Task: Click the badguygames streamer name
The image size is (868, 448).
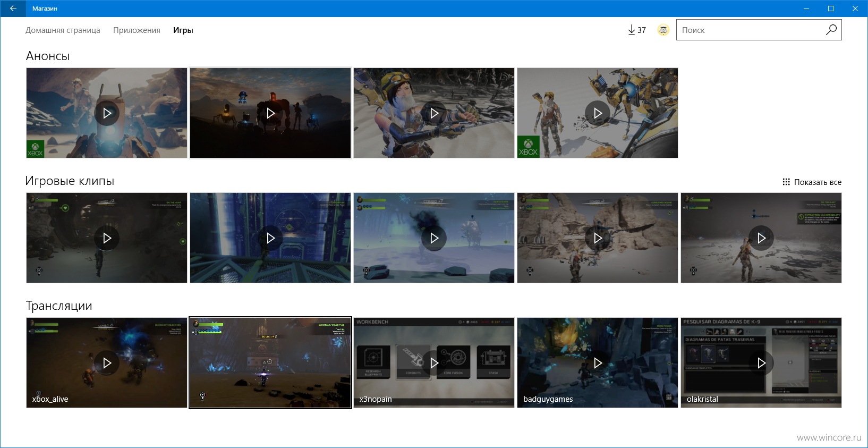Action: [548, 399]
